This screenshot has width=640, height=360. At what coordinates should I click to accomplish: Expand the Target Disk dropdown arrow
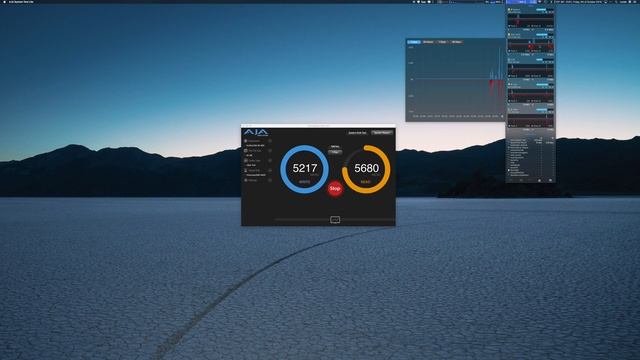tap(270, 170)
